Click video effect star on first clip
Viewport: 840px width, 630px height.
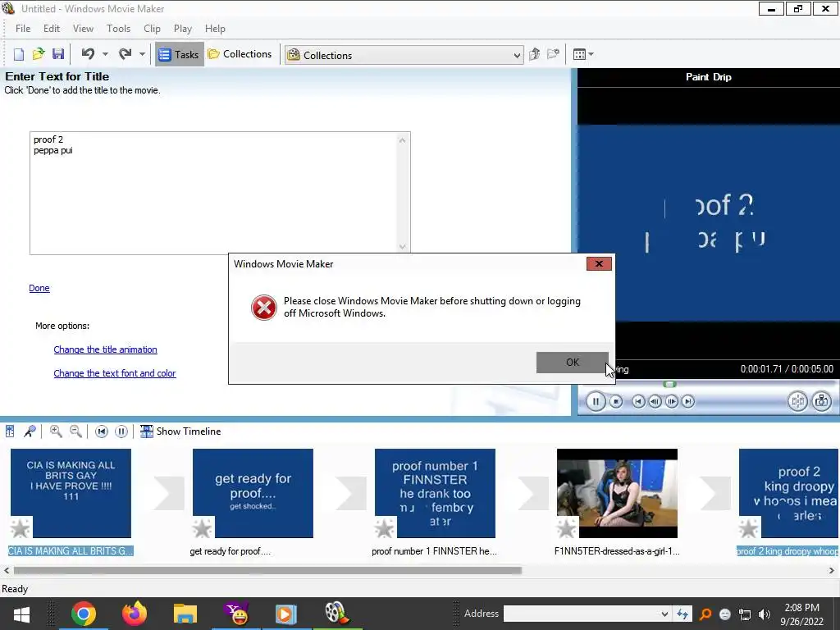point(21,528)
